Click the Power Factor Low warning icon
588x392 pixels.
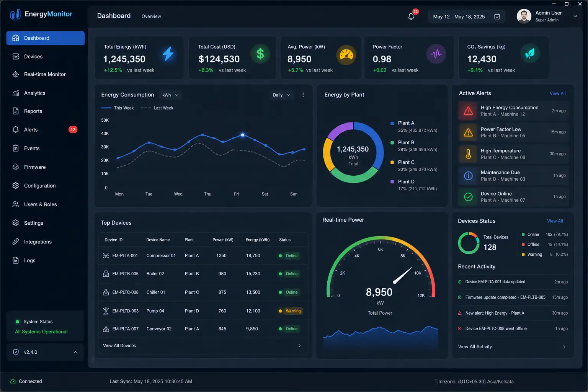[x=468, y=132]
